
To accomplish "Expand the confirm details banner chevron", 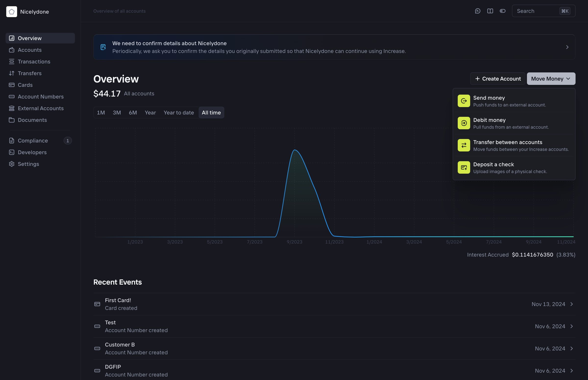I will tap(567, 47).
